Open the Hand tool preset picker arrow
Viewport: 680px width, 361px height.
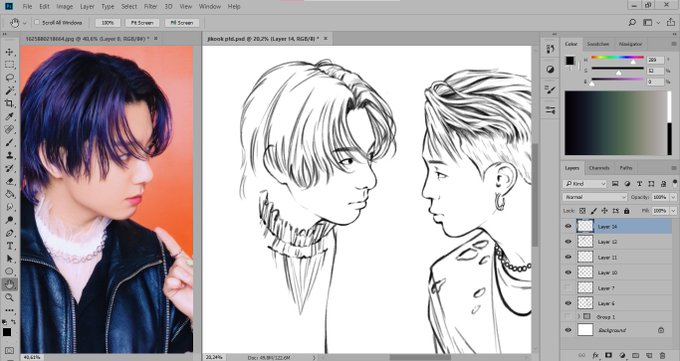pyautogui.click(x=25, y=23)
